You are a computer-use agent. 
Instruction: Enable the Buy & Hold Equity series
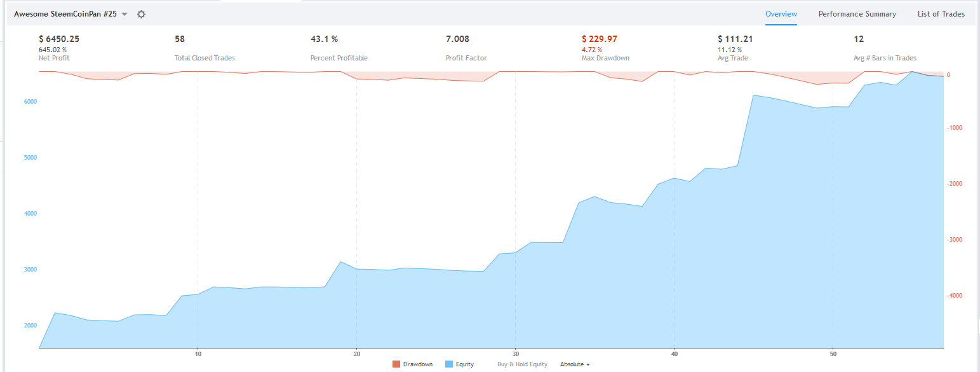tap(522, 364)
